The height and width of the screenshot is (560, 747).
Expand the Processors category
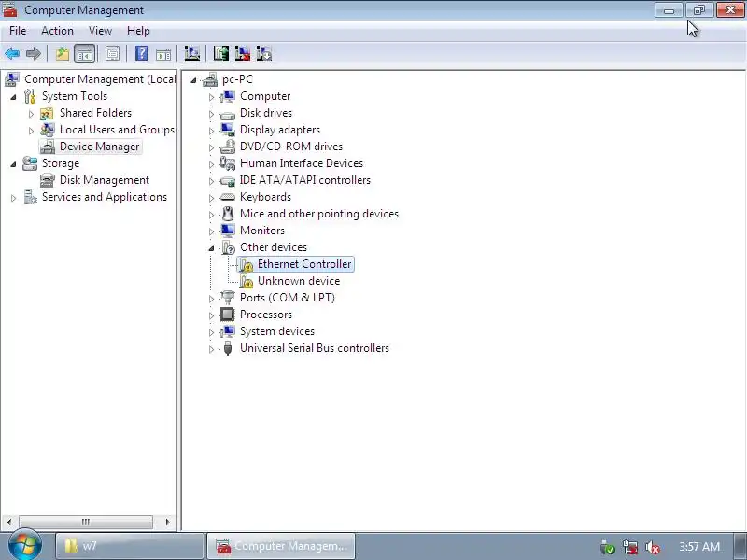click(211, 315)
